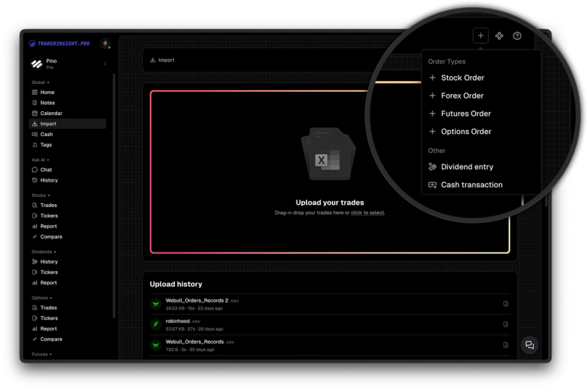This screenshot has height=390, width=588.
Task: Open Stocks Compare
Action: tap(67, 237)
